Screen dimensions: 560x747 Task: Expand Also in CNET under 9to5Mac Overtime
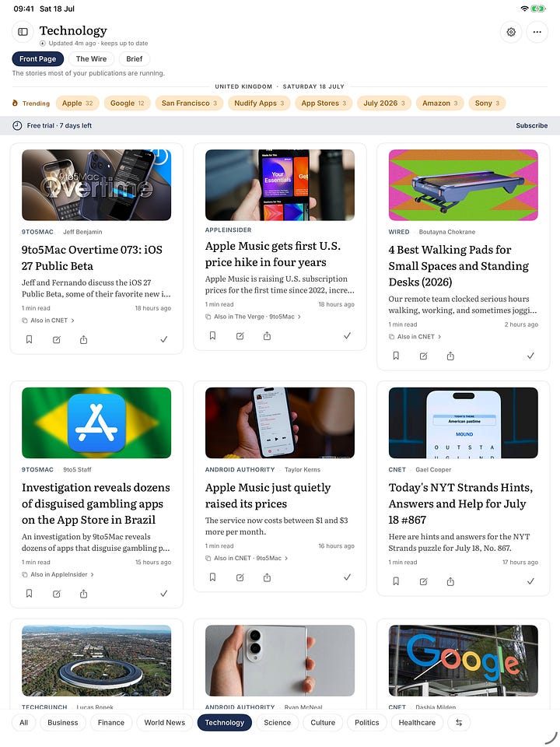[x=48, y=320]
